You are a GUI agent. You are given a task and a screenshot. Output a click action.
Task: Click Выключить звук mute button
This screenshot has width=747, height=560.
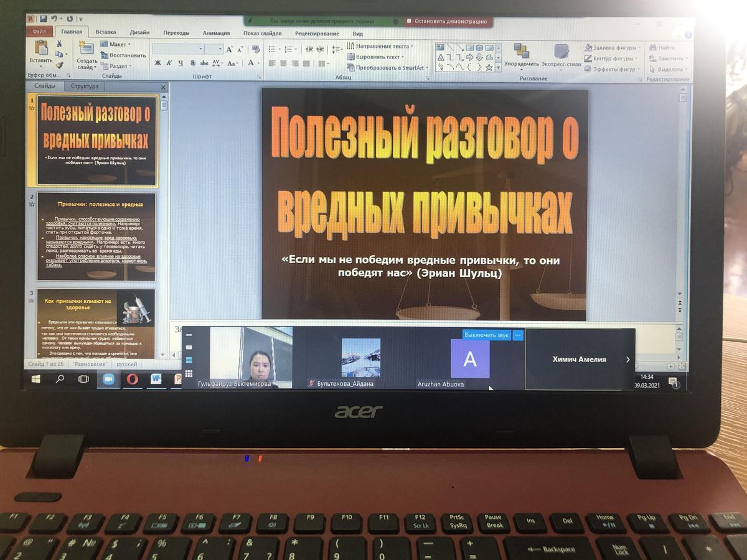pyautogui.click(x=486, y=335)
